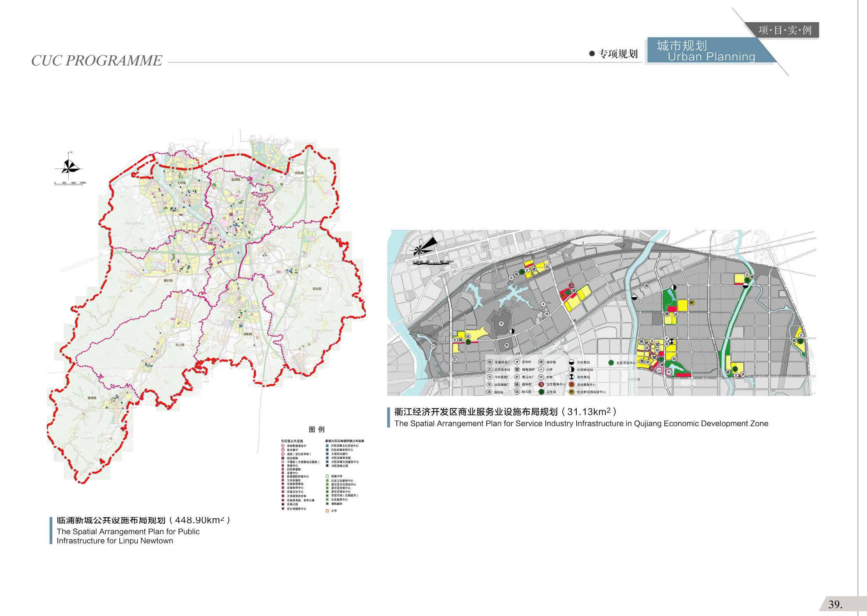Image resolution: width=867 pixels, height=616 pixels.
Task: Click the 污水泵站 half-black circle icon
Action: pos(571,362)
